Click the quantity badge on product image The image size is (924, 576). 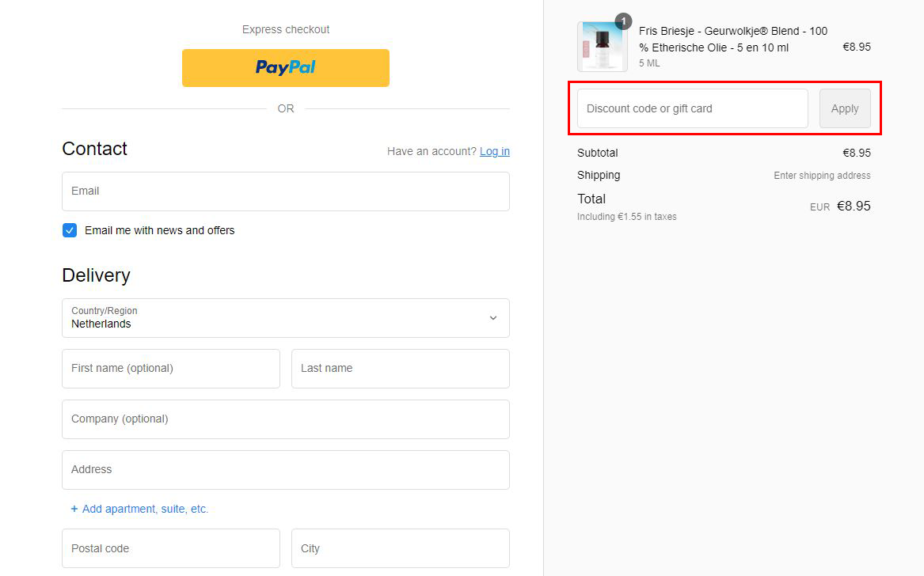[623, 21]
